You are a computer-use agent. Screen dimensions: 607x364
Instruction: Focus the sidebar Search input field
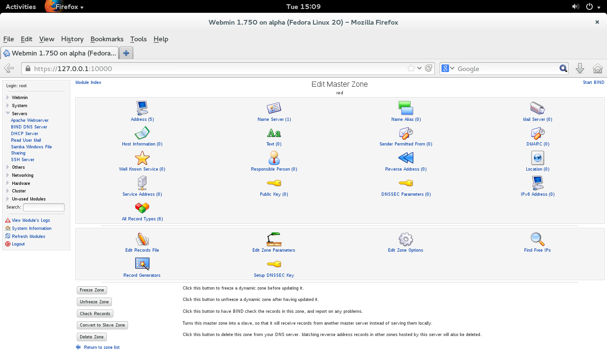coord(44,208)
